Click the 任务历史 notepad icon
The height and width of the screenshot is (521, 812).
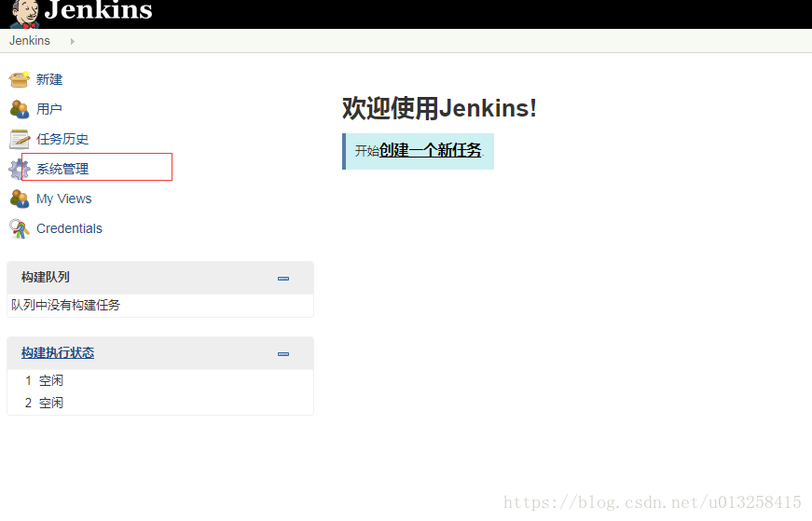click(20, 139)
